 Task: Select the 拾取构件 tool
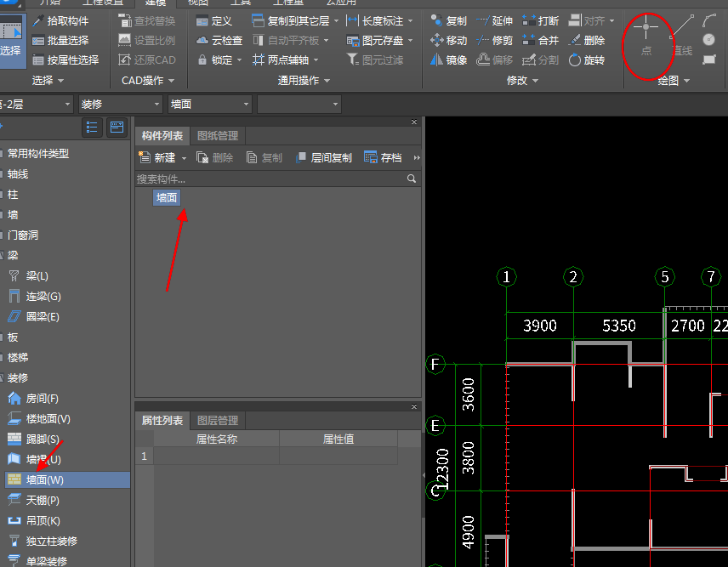click(x=60, y=21)
